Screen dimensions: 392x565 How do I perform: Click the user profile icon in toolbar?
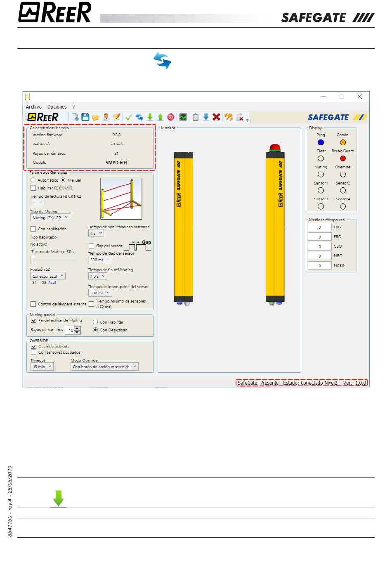pos(106,117)
